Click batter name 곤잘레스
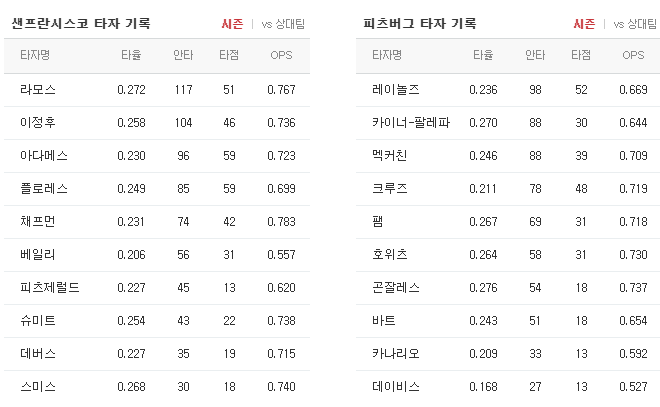This screenshot has width=660, height=407. 396,287
